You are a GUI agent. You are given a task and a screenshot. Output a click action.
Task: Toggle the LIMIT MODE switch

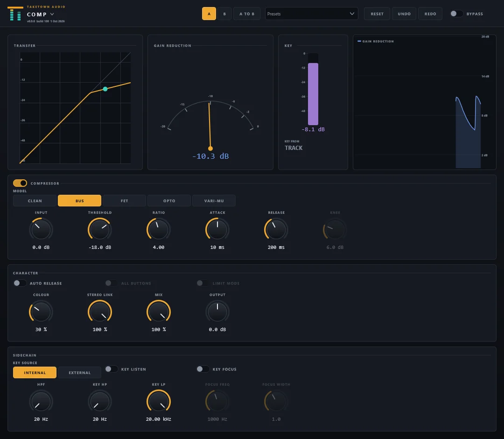203,283
